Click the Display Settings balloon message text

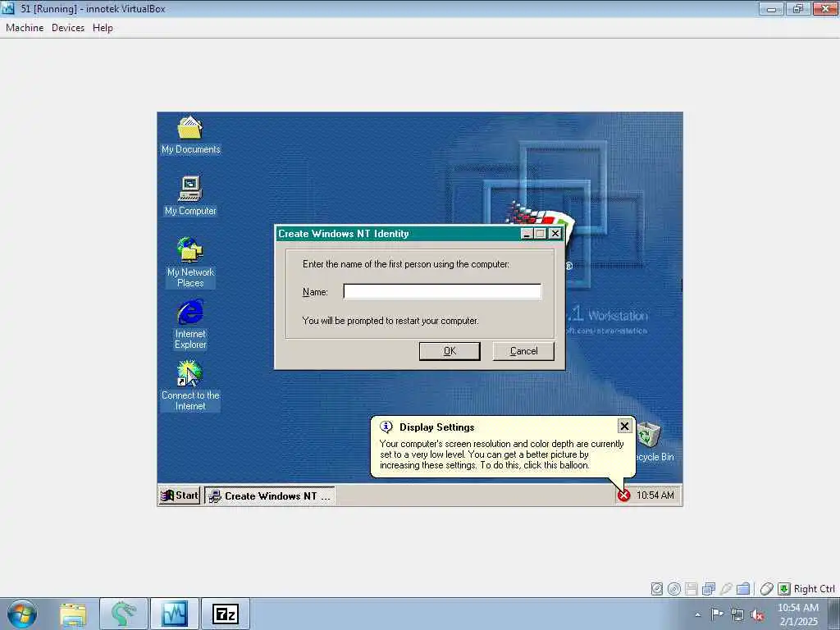tap(502, 454)
